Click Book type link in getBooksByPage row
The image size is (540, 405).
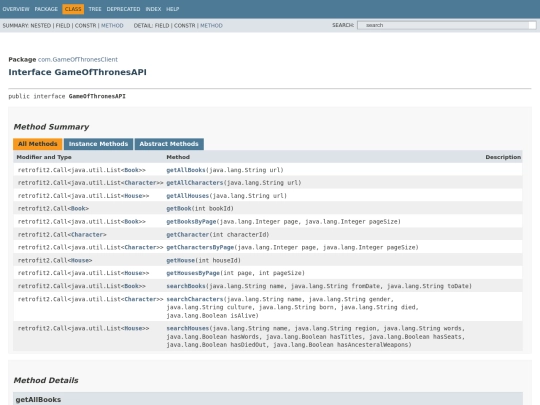point(131,221)
